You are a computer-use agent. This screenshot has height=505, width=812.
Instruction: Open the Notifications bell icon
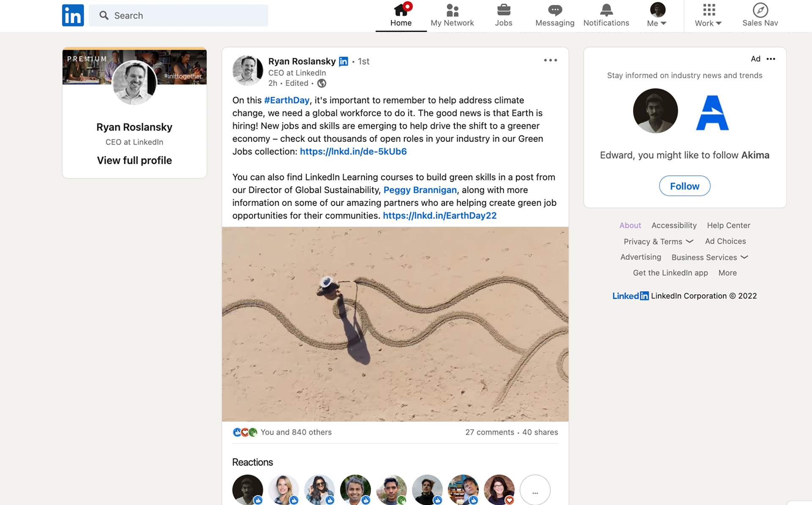pyautogui.click(x=606, y=10)
